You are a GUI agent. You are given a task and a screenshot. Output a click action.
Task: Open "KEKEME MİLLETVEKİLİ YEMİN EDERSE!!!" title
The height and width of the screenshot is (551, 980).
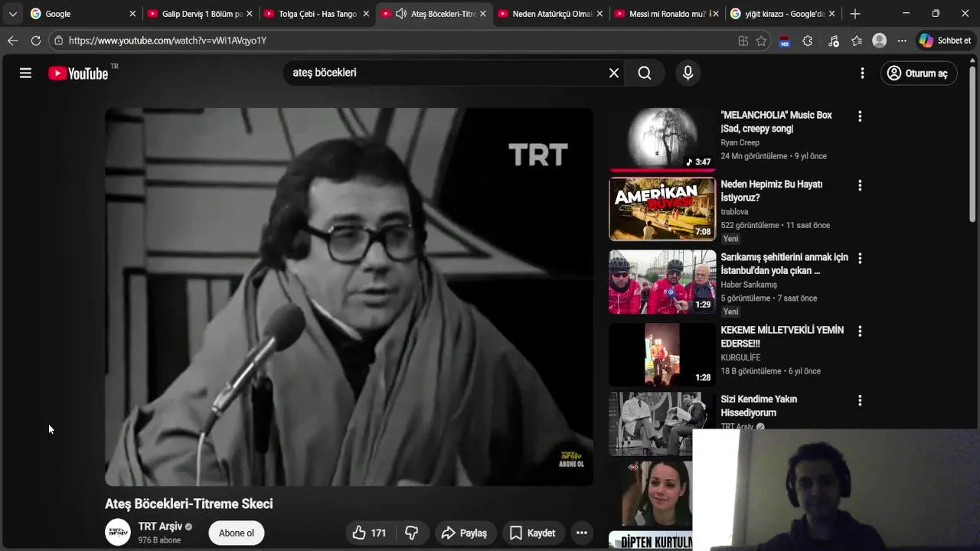(x=782, y=337)
